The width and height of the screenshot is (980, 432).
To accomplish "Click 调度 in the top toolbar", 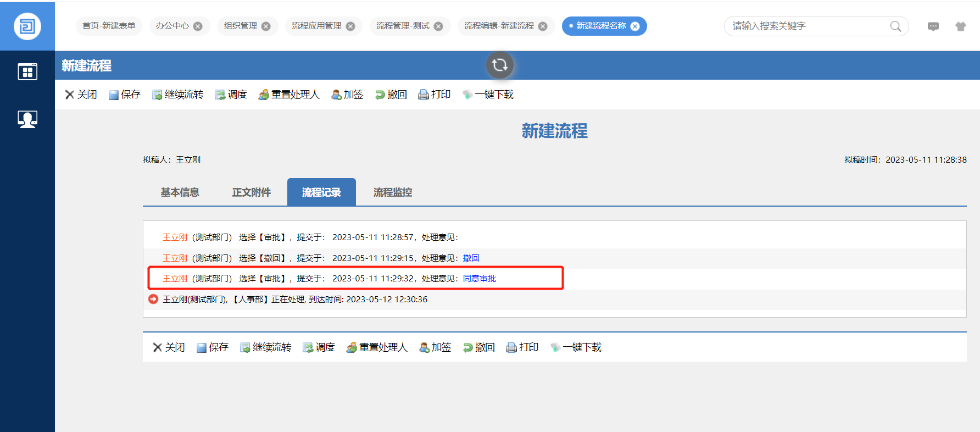I will click(231, 95).
